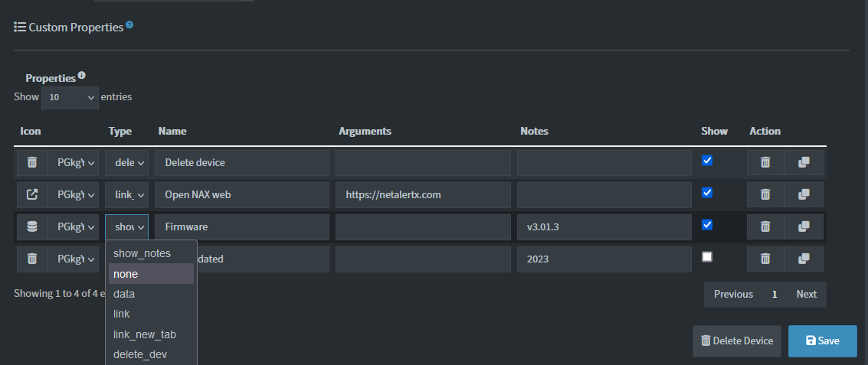Click clone icon in Open NAX web row
The image size is (868, 365).
pos(804,194)
